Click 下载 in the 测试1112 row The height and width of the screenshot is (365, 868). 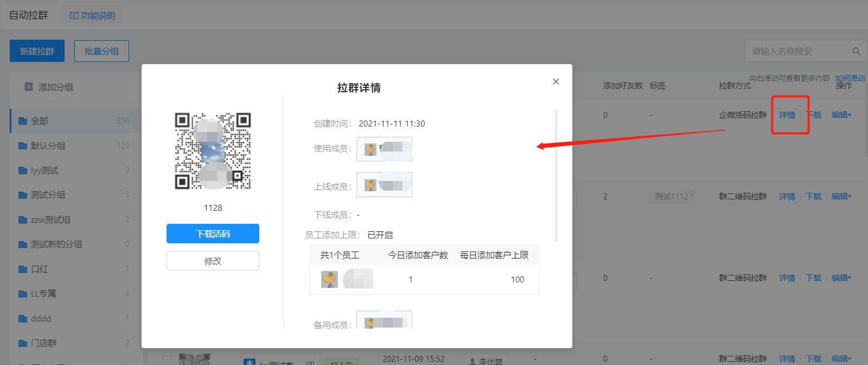pos(813,196)
